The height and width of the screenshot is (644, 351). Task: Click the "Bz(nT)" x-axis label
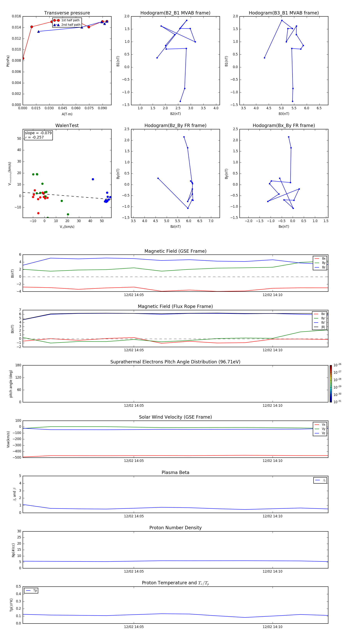(x=175, y=227)
